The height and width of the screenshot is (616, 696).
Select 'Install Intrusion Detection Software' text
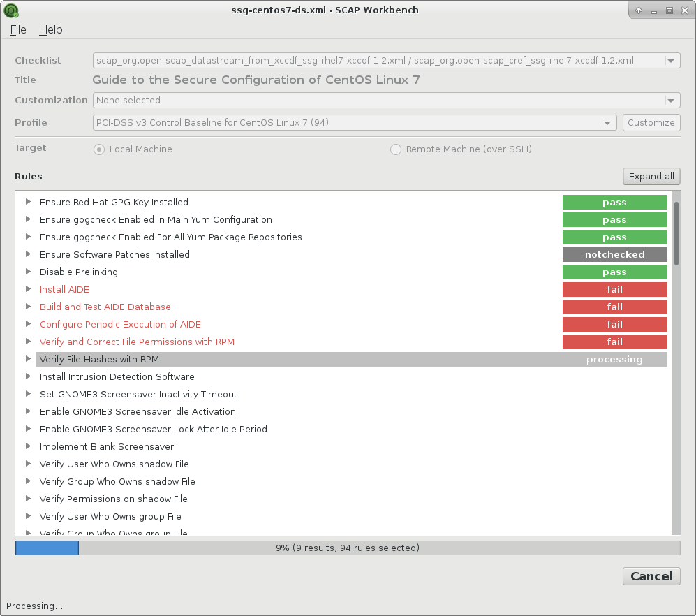tap(117, 376)
